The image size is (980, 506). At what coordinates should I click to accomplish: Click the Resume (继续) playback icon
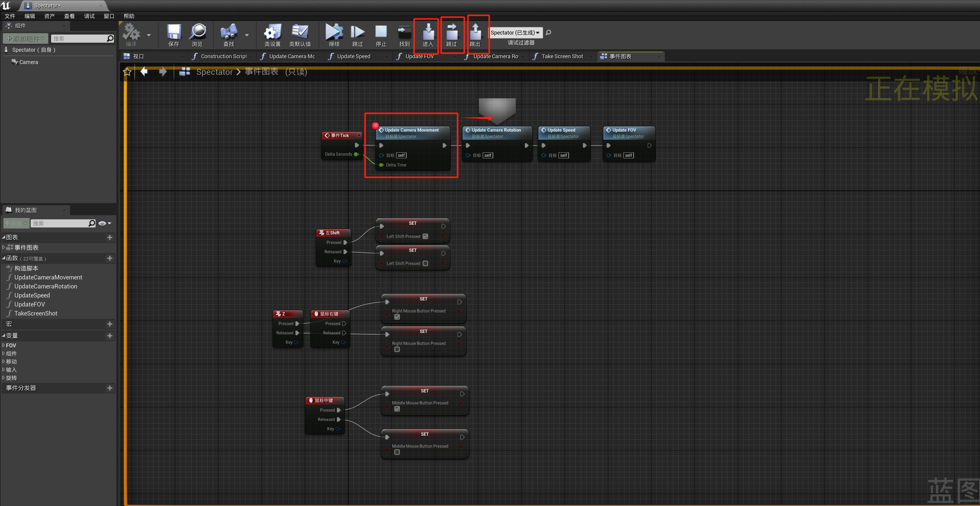334,32
